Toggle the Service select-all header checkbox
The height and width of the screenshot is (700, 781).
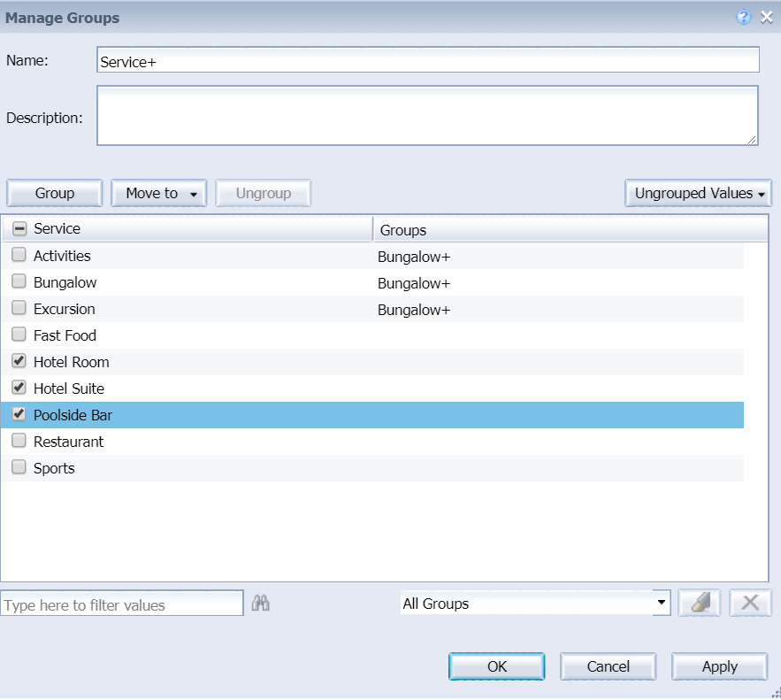(x=19, y=229)
